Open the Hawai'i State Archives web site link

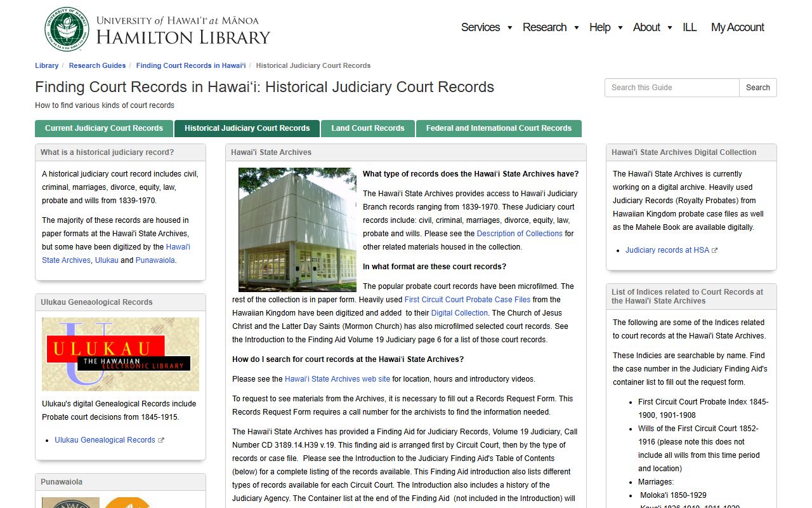tap(337, 379)
